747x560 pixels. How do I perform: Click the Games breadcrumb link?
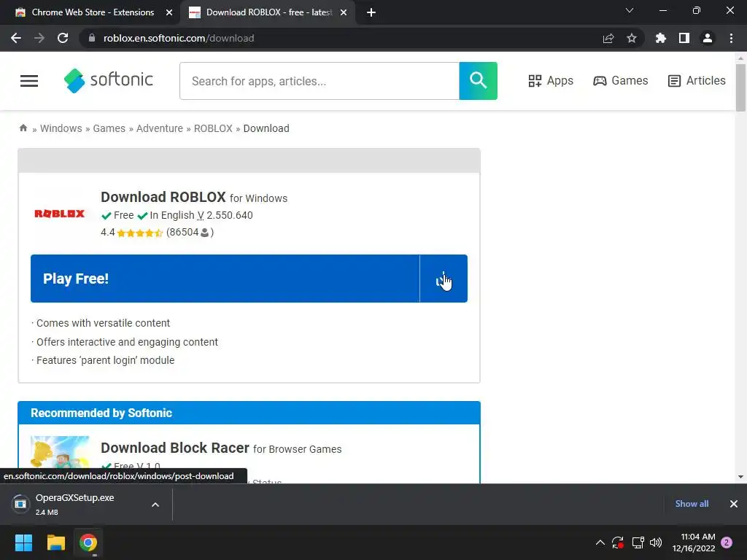(x=109, y=128)
